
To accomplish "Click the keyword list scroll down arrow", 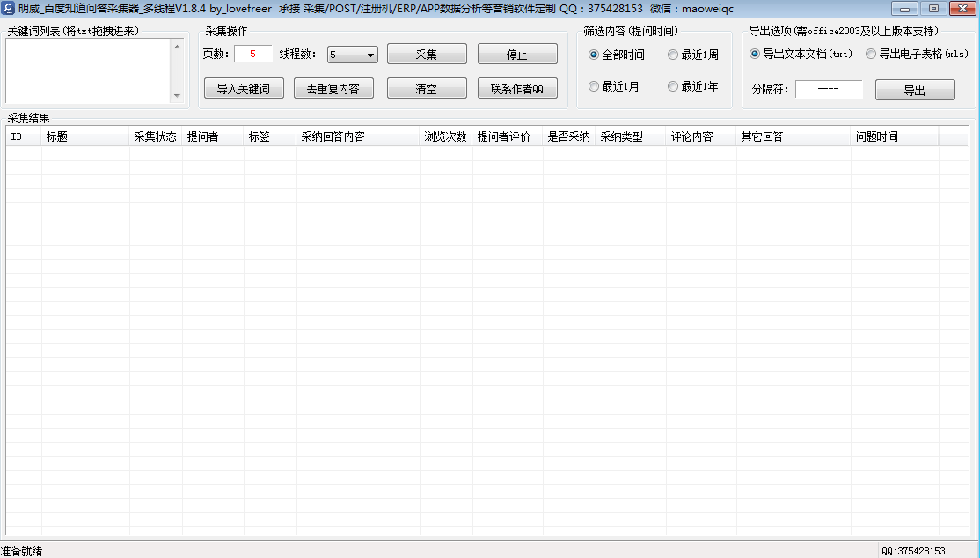I will [177, 96].
